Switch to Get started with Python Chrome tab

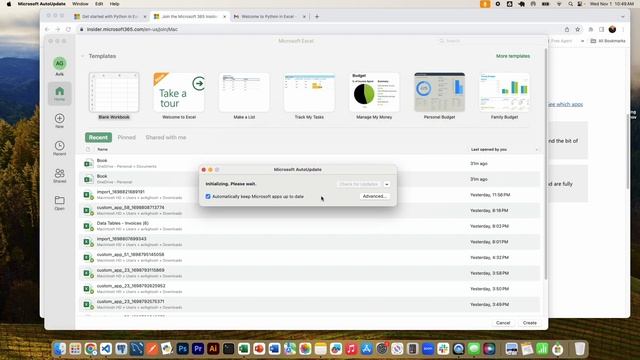pos(110,17)
